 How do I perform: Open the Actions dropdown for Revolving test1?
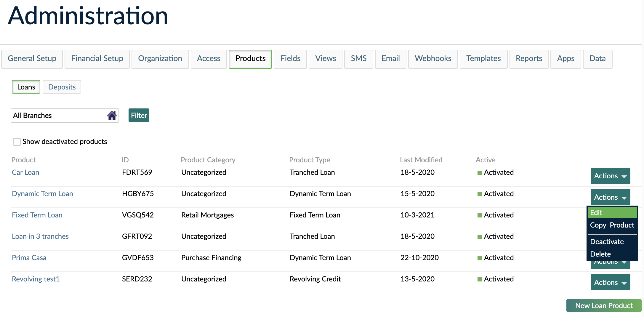click(x=610, y=282)
